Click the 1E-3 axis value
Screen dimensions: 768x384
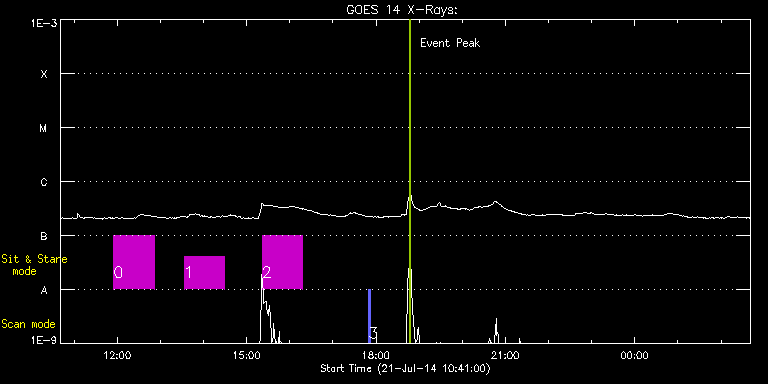[x=44, y=23]
